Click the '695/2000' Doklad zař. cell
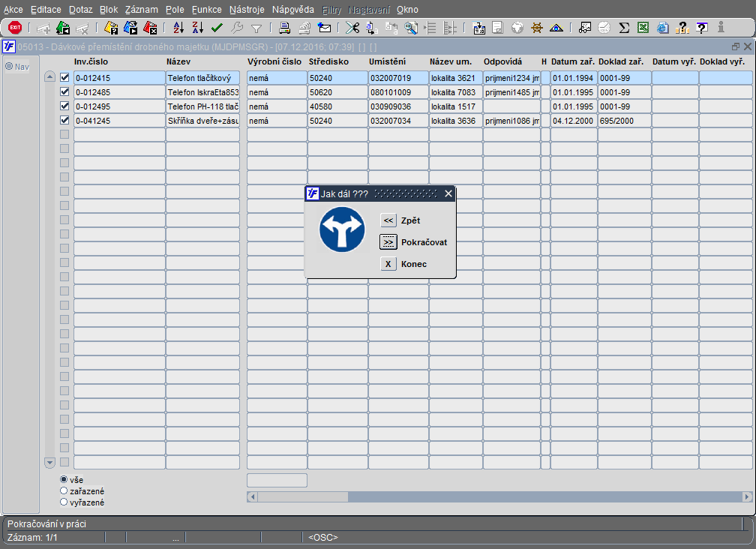This screenshot has height=549, width=756. (624, 121)
